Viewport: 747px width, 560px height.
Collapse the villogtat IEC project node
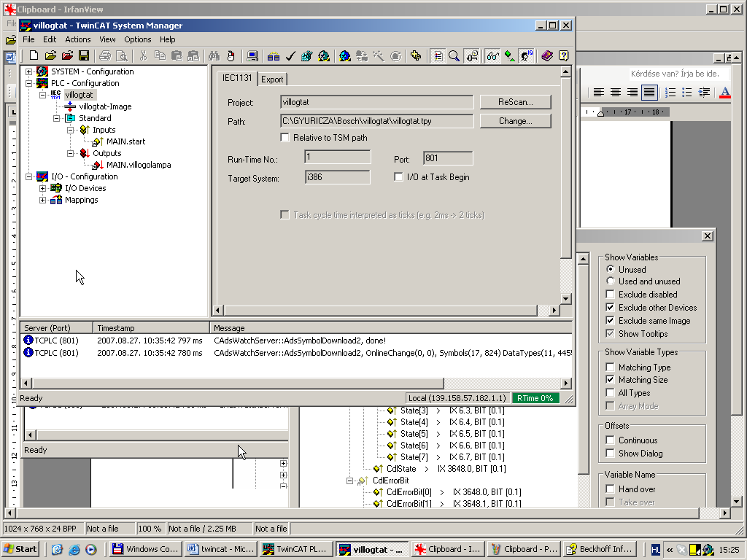[x=42, y=95]
